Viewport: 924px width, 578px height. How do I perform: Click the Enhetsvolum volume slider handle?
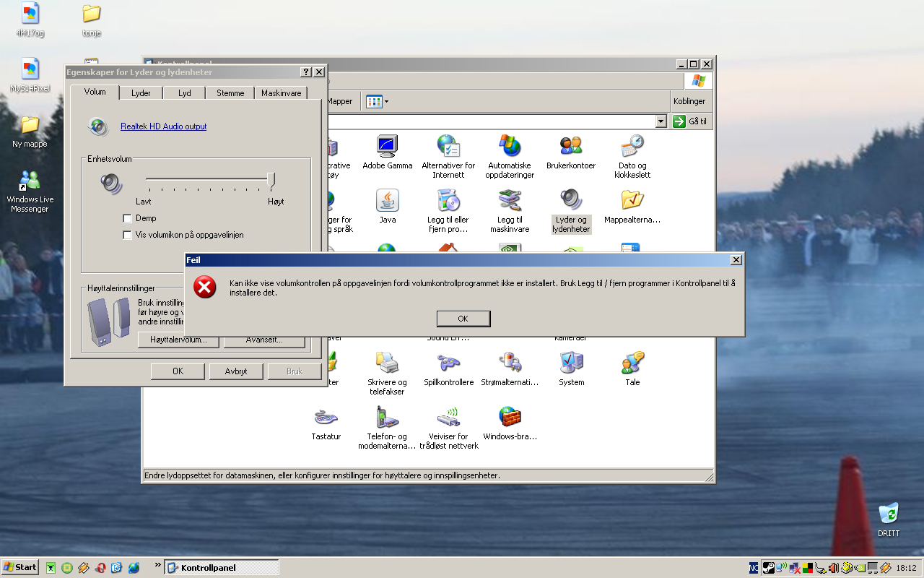pos(271,179)
